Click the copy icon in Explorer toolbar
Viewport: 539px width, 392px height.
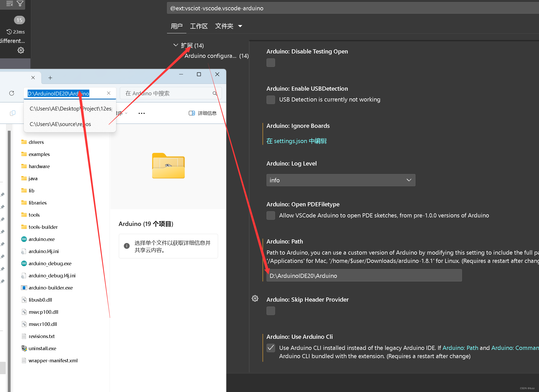coord(12,113)
